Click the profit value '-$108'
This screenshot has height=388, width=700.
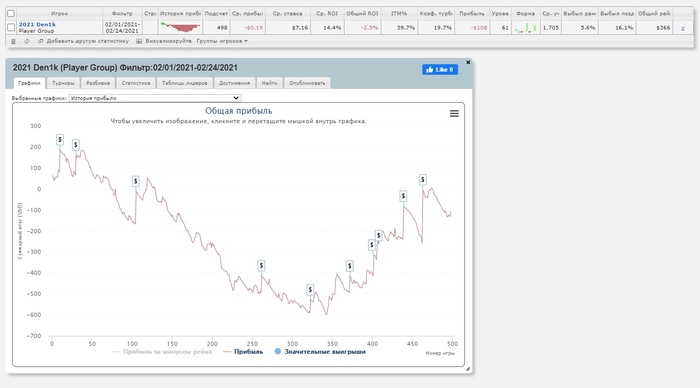pos(479,28)
